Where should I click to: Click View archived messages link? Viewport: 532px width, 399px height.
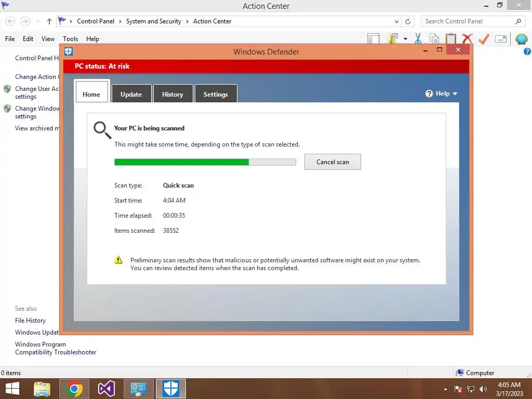coord(37,128)
